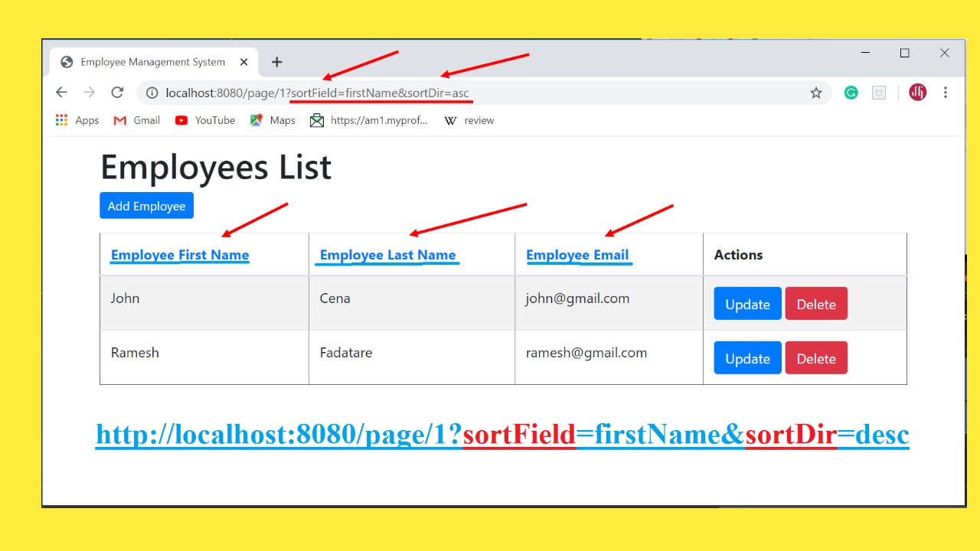This screenshot has width=980, height=551.
Task: Reload the page with the refresh icon
Action: point(116,92)
